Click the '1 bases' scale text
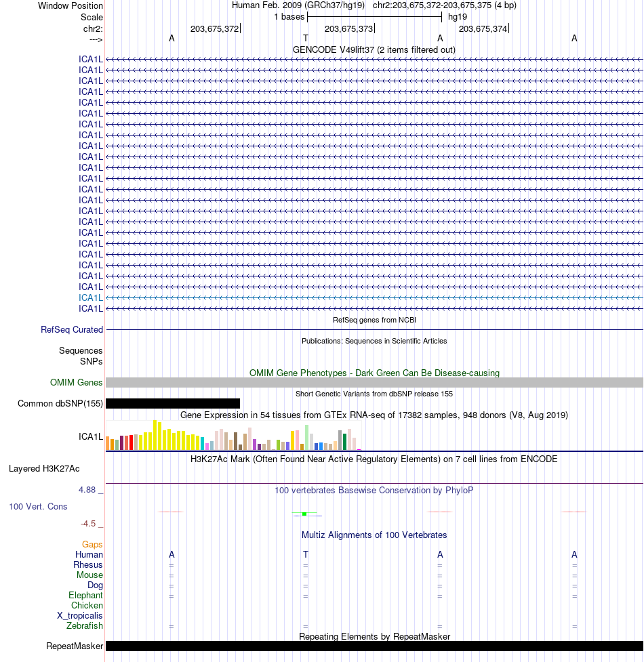This screenshot has width=644, height=662. click(x=289, y=17)
